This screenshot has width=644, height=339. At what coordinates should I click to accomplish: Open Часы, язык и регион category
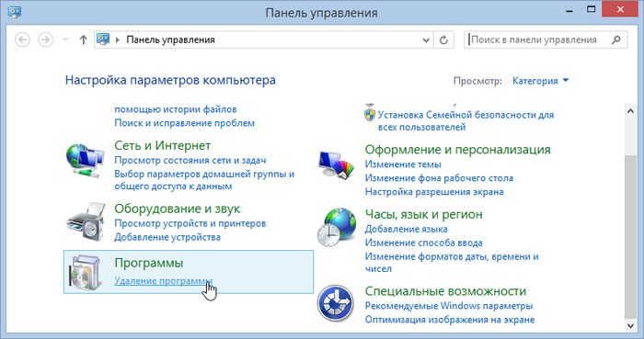(x=423, y=214)
